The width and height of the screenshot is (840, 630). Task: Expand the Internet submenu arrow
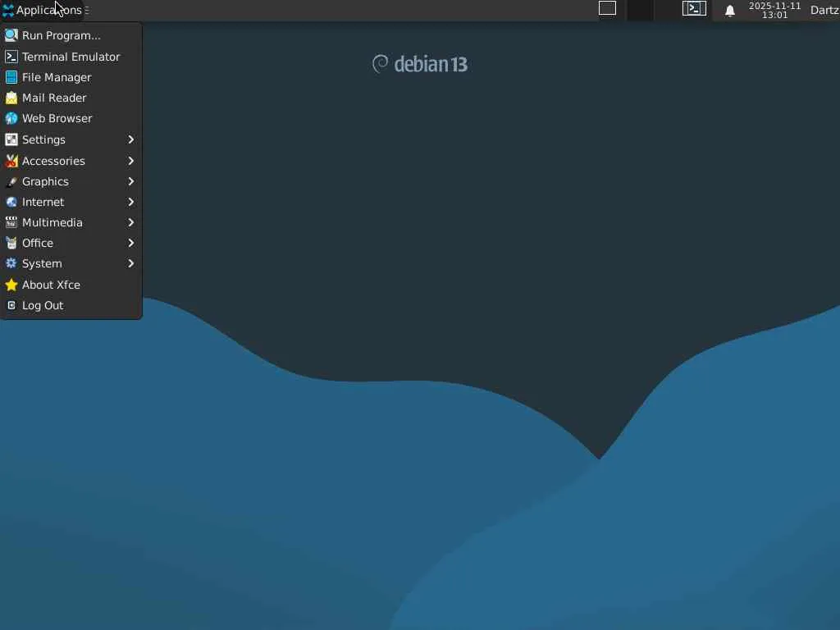[x=130, y=202]
